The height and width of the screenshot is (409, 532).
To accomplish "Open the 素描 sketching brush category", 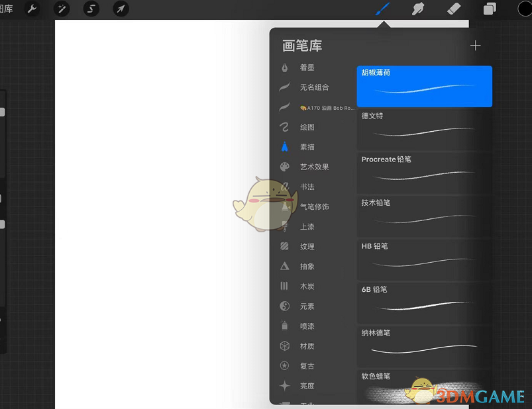I will click(307, 147).
